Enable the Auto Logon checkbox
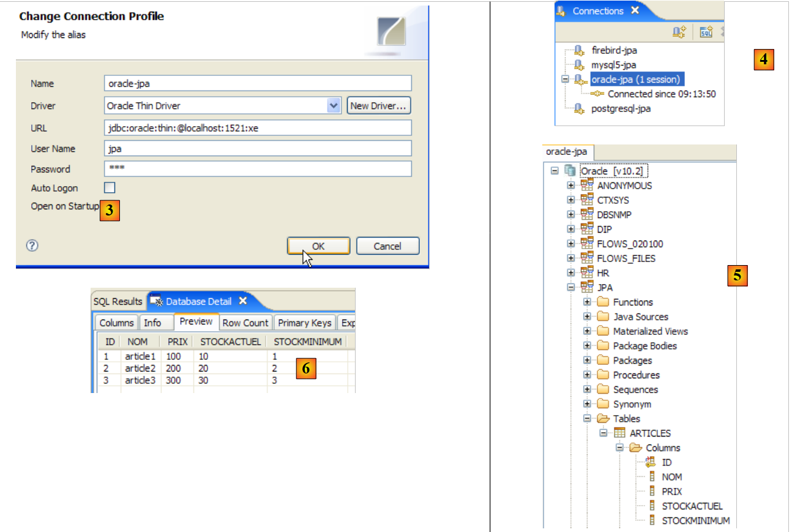The height and width of the screenshot is (532, 792). (x=110, y=188)
